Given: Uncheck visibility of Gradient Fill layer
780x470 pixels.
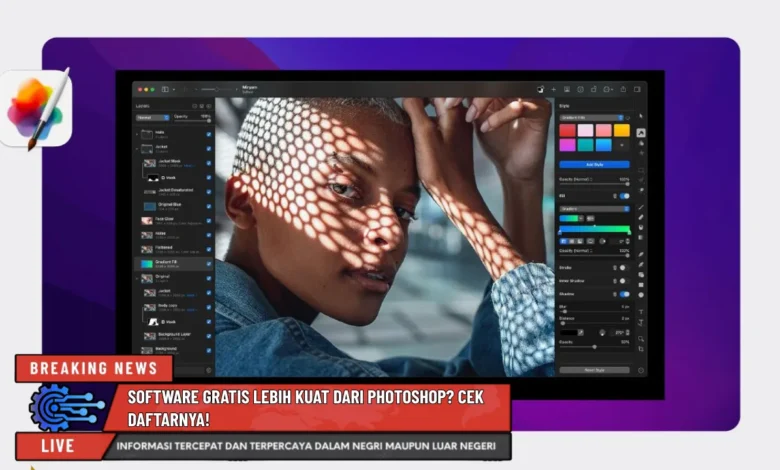Looking at the screenshot, I should (208, 263).
